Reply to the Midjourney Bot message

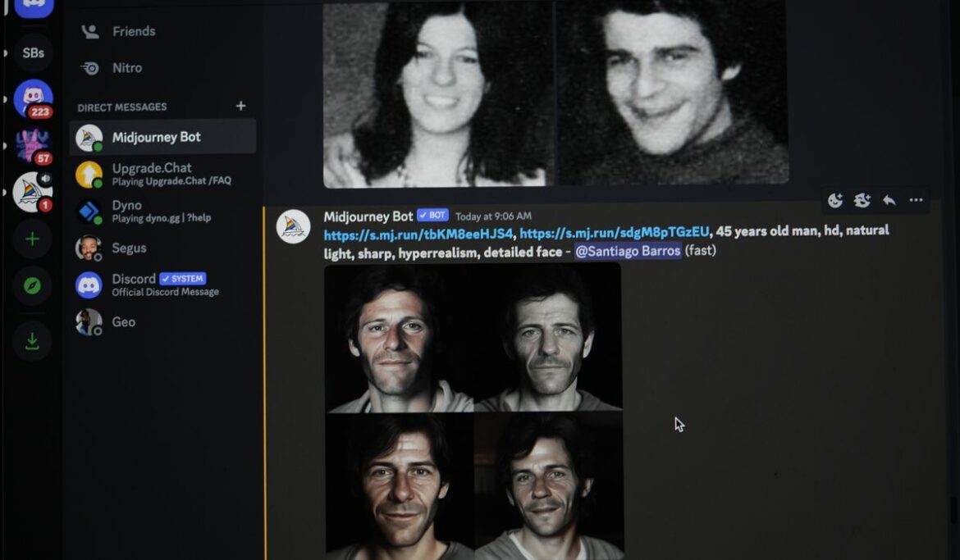(888, 199)
